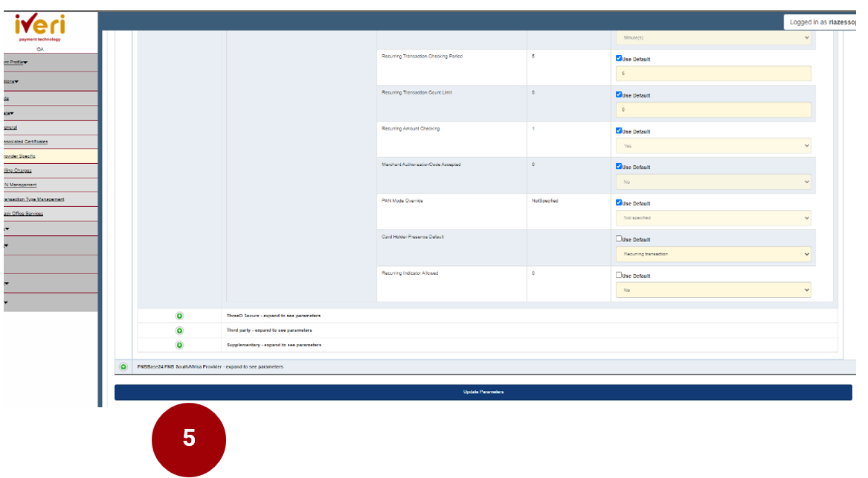868x478 pixels.
Task: Expand ThreeD Secure parameters with green plus icon
Action: 179,316
